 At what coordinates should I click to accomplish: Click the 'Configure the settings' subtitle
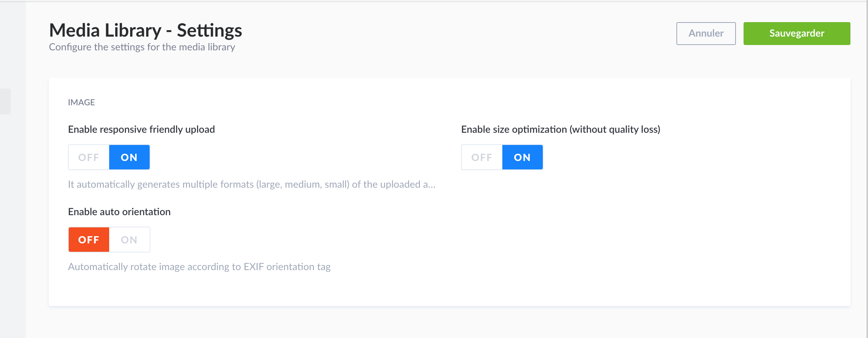pos(142,47)
